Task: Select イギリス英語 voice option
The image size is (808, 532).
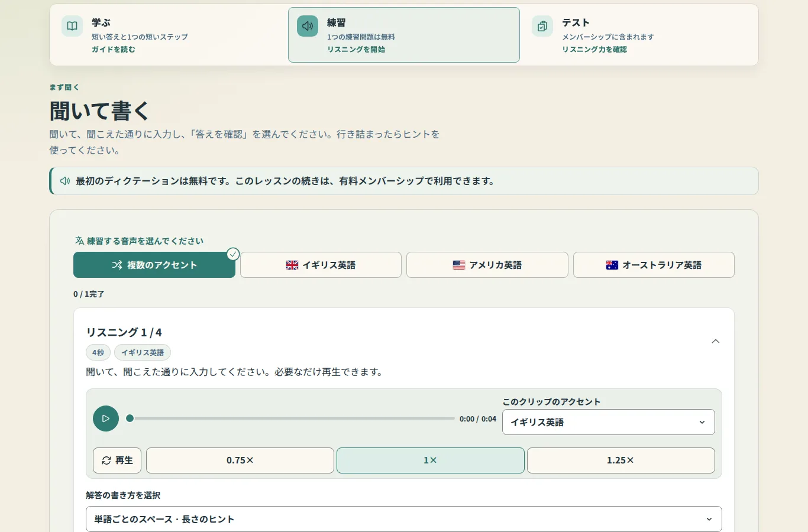Action: pos(321,265)
